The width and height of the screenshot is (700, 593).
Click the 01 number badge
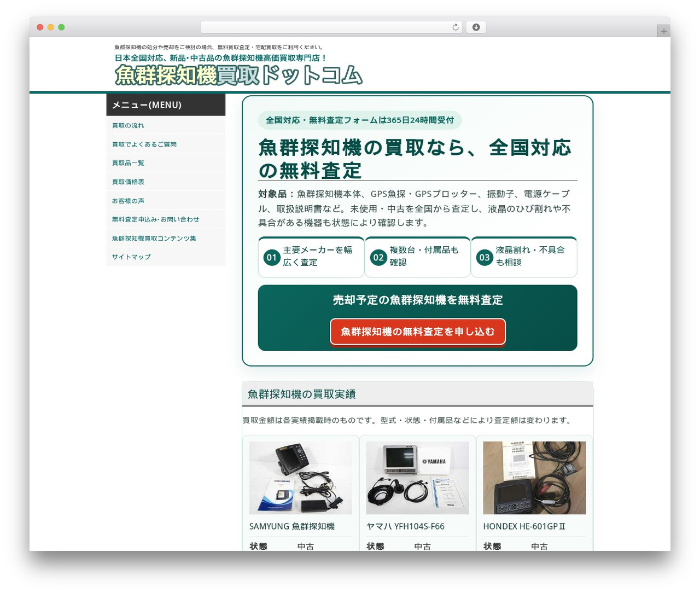[272, 257]
